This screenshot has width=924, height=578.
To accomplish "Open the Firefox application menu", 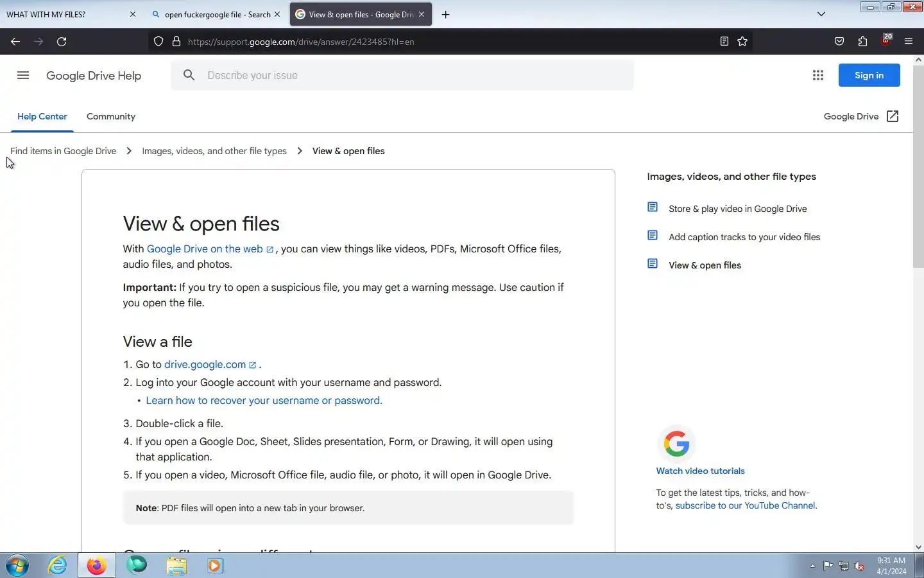I will (909, 42).
